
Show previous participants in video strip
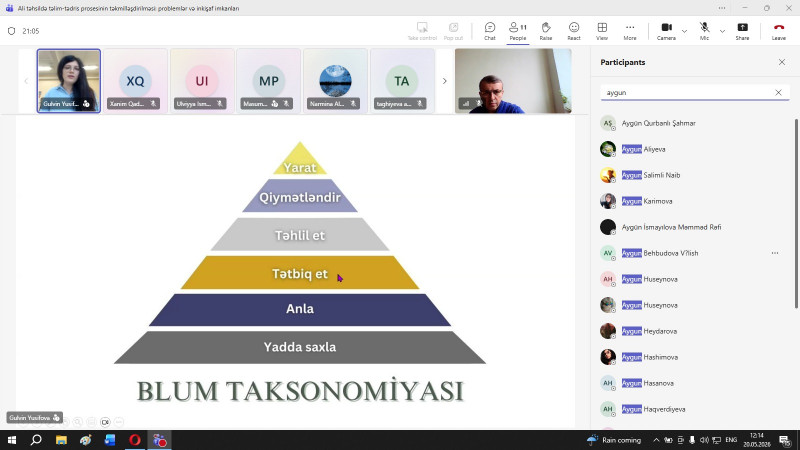pos(26,81)
